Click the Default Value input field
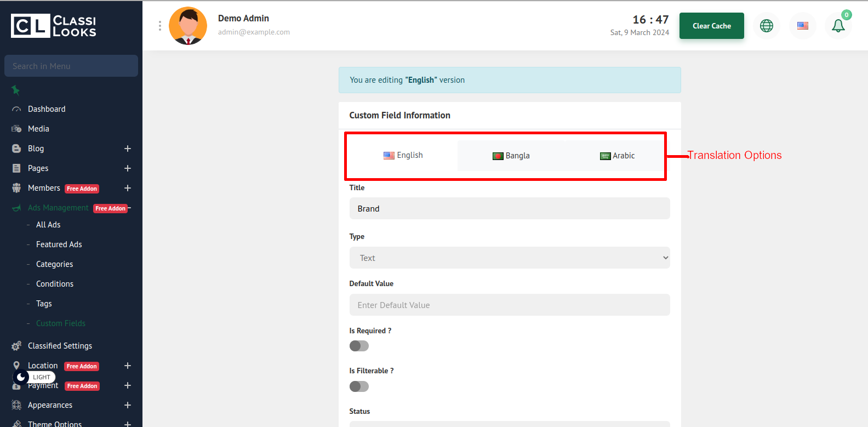The image size is (868, 427). pos(509,305)
